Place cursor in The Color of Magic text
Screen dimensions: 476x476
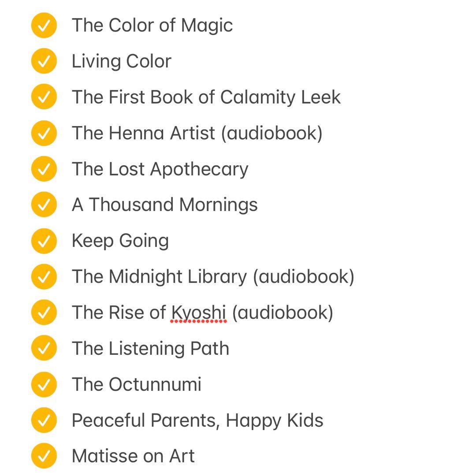pos(152,26)
